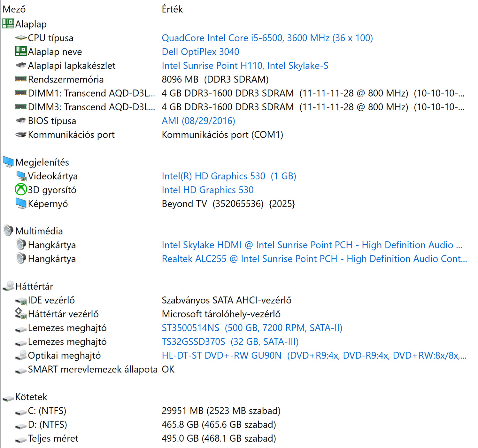
Task: Click the Megjelenítés monitor section icon
Action: point(8,162)
